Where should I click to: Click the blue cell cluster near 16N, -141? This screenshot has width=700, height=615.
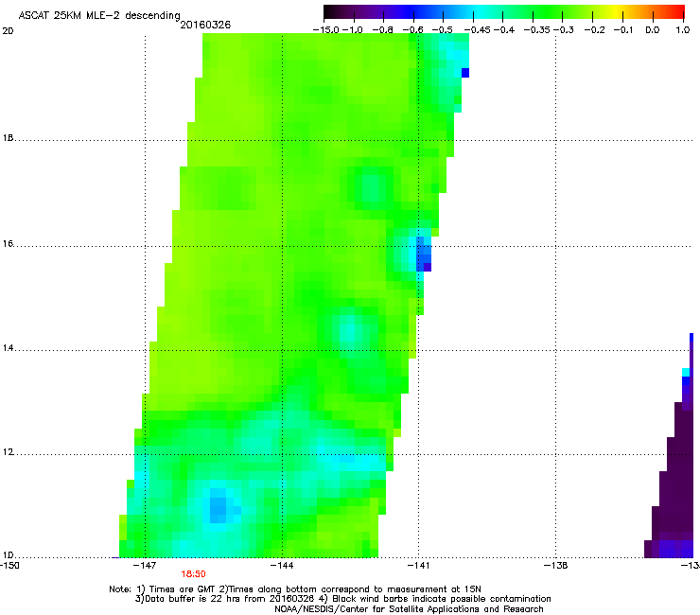point(424,254)
